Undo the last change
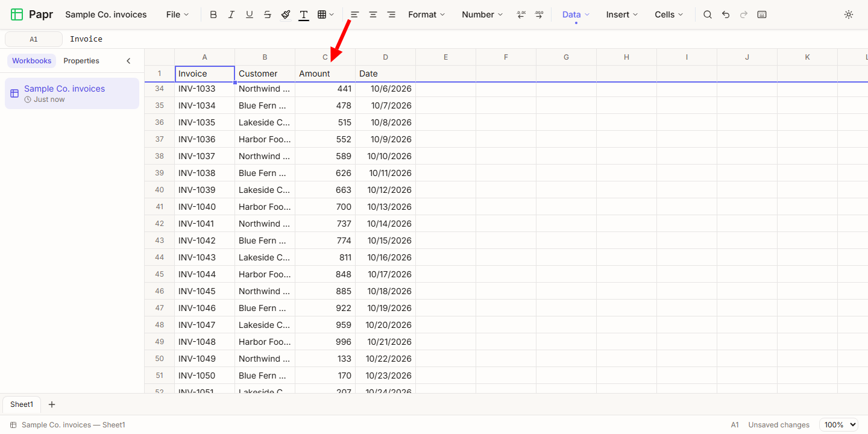 pyautogui.click(x=726, y=14)
